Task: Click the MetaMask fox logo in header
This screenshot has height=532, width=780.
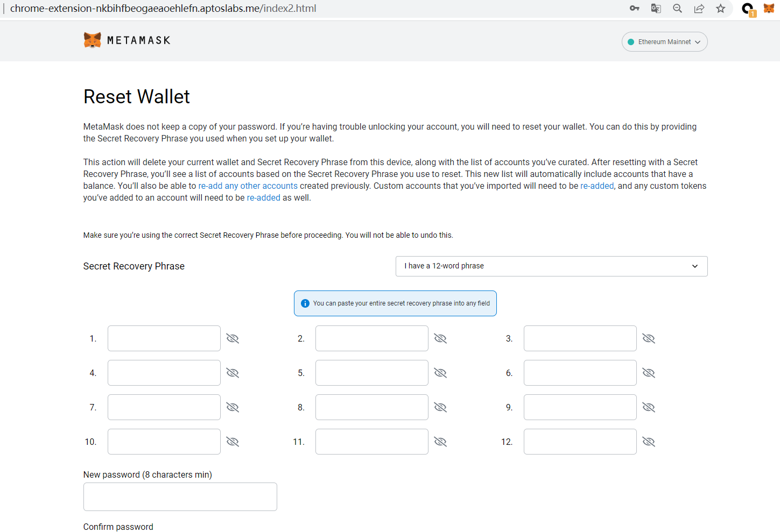Action: pos(93,40)
